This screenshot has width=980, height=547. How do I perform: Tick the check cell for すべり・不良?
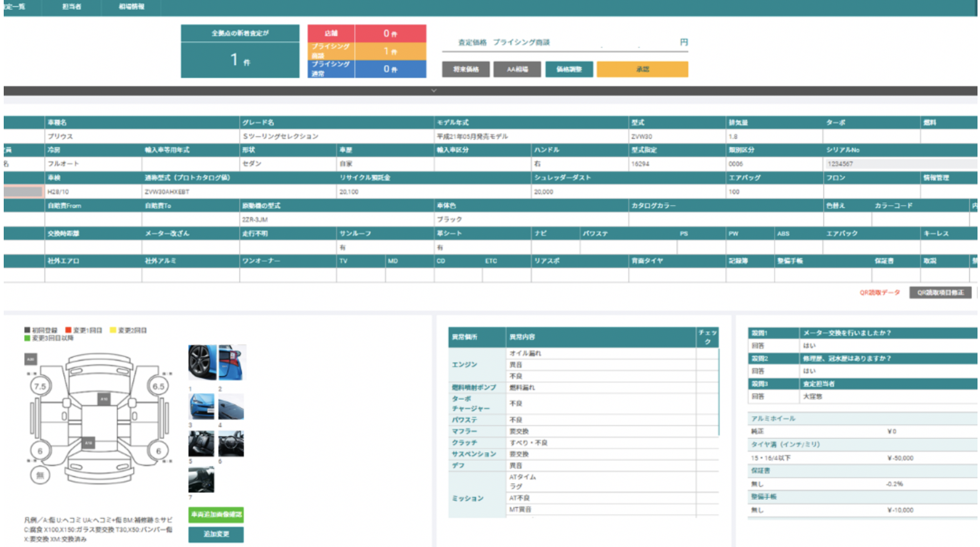[x=707, y=443]
